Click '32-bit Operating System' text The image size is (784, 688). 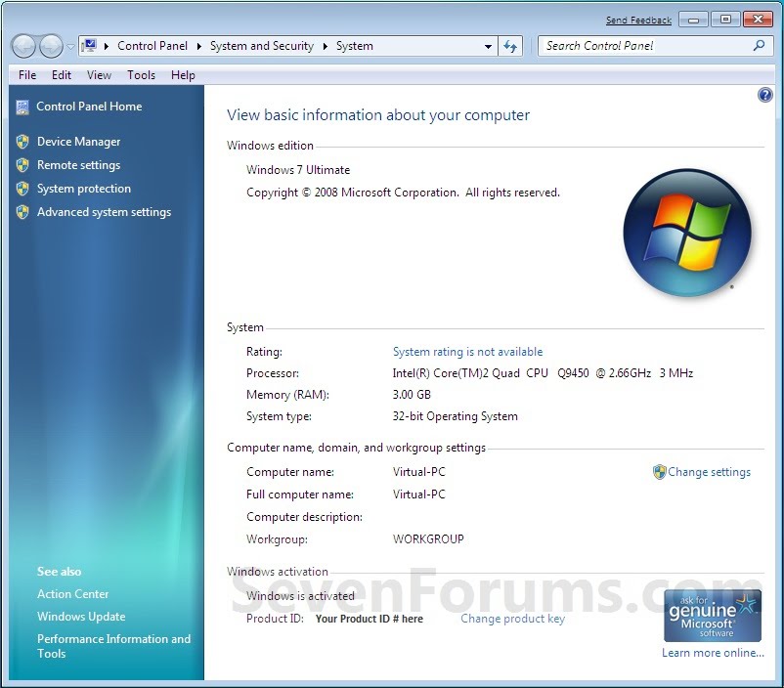coord(455,416)
